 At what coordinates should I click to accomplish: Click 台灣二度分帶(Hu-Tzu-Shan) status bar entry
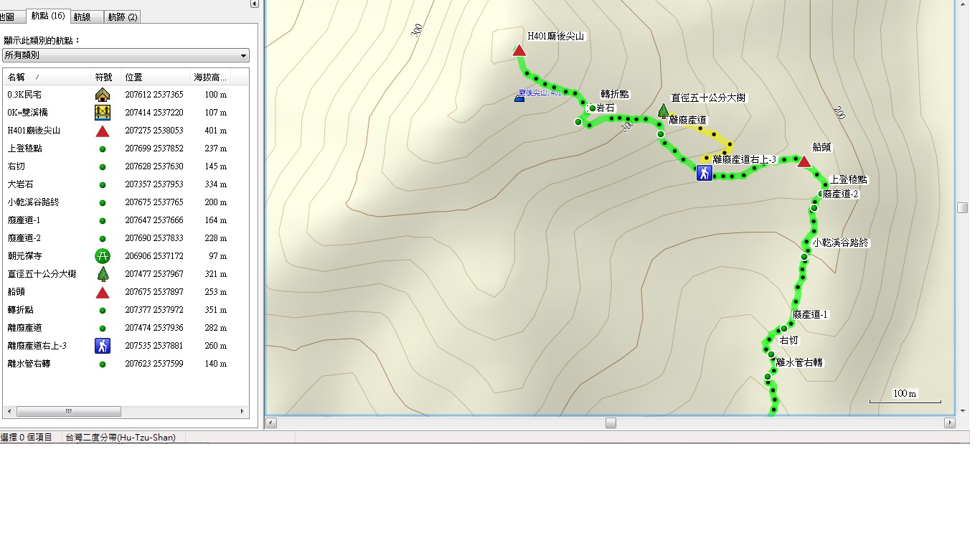coord(121,437)
